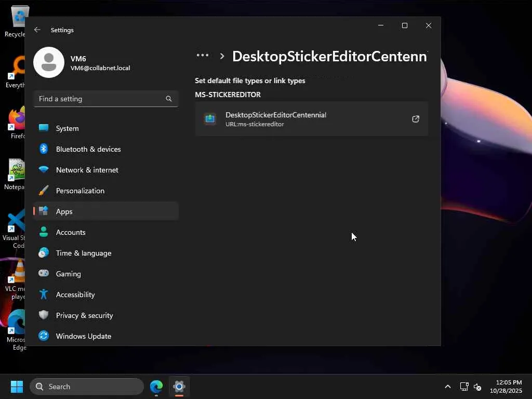Screen dimensions: 532x399
Task: Select the Visual Studio Code desktop shortcut
Action: coord(14,229)
